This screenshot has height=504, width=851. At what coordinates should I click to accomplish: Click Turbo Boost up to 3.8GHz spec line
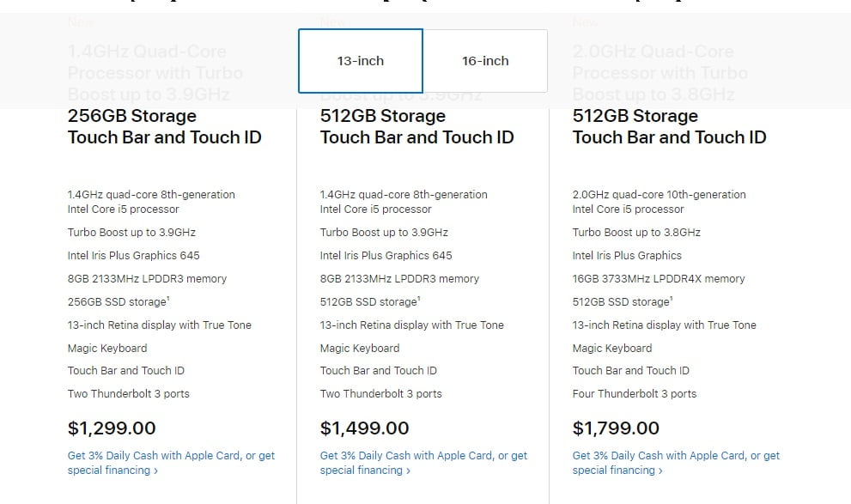pos(636,233)
